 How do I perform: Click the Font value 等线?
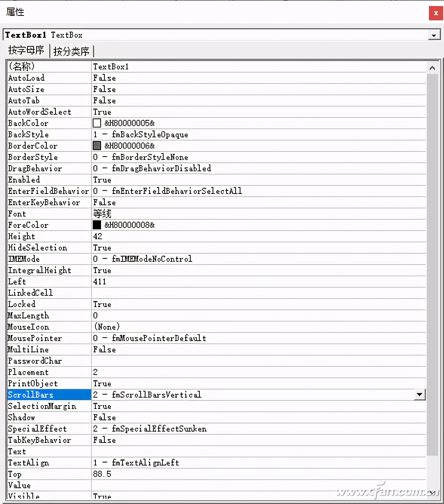point(102,214)
